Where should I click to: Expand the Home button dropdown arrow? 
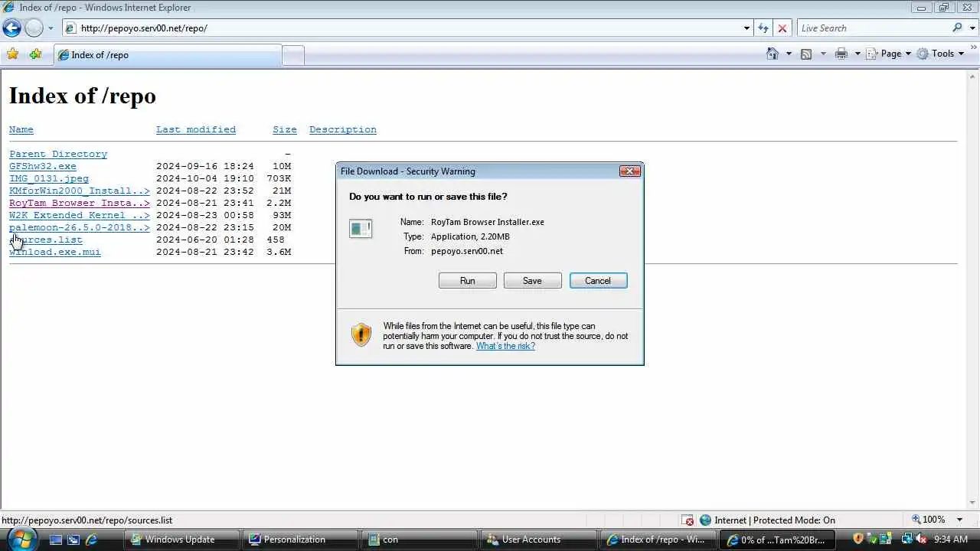(789, 54)
